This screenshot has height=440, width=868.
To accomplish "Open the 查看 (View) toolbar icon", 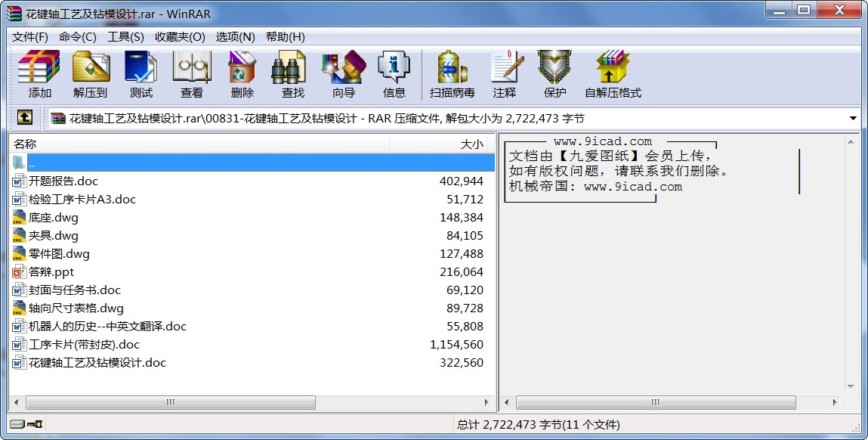I will click(191, 74).
